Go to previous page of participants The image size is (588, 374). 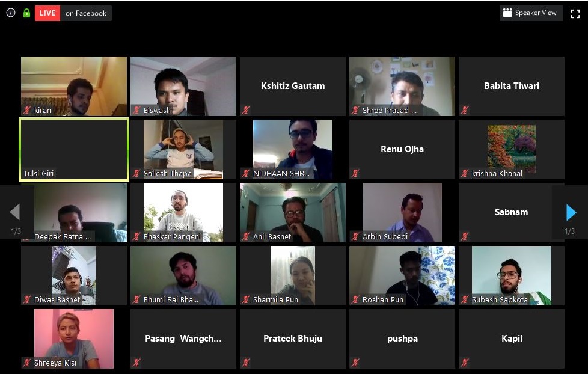tap(15, 212)
